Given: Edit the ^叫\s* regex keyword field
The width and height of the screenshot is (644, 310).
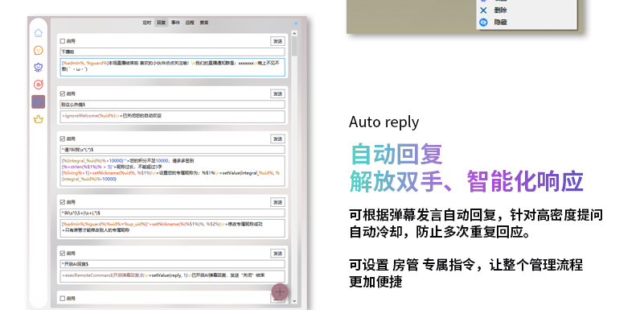Looking at the screenshot, I should tap(173, 213).
